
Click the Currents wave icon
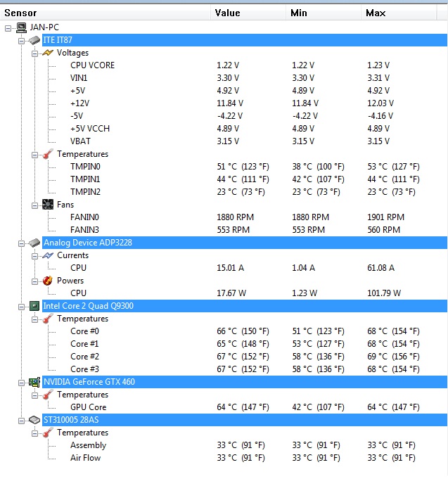[48, 255]
